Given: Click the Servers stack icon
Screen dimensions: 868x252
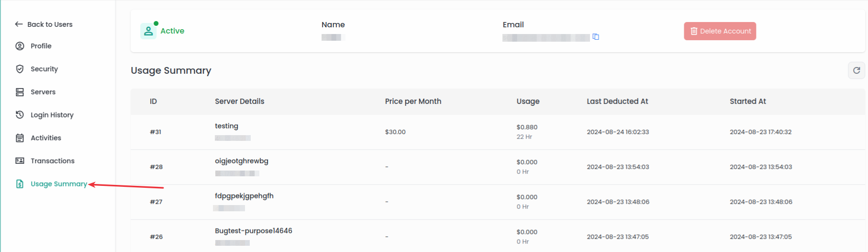Looking at the screenshot, I should tap(20, 92).
